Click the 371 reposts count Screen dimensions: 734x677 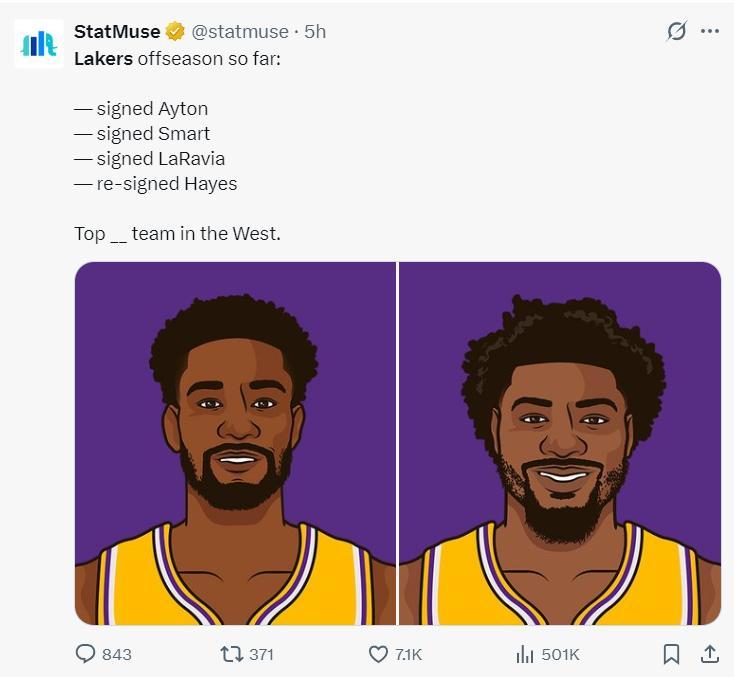(x=261, y=654)
